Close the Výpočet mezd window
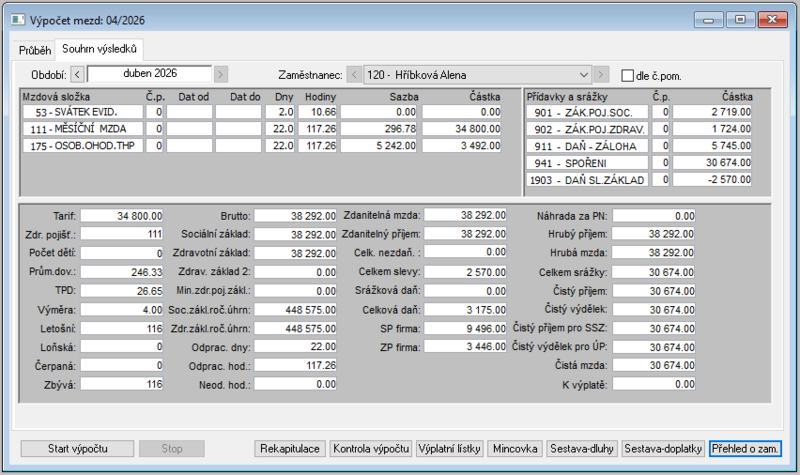800x475 pixels. (x=772, y=20)
